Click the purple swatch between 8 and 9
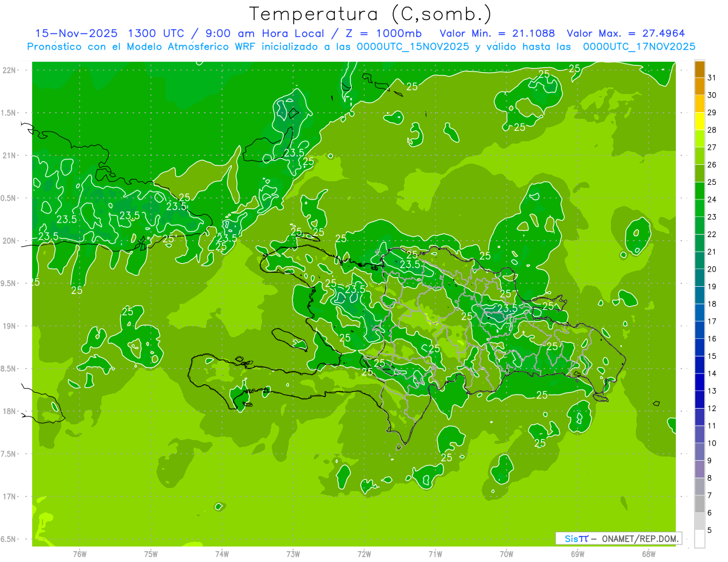Viewport: 728px width, 562px height. point(699,470)
